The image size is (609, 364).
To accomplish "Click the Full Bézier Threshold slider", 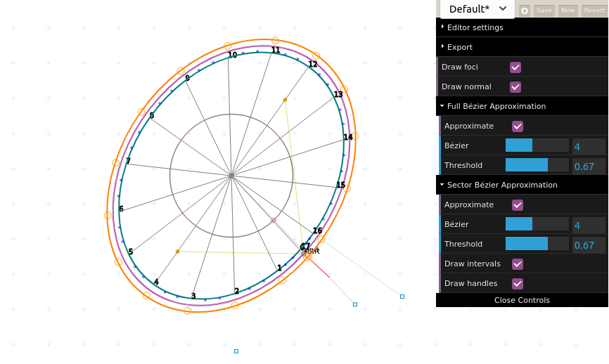I will pos(537,165).
